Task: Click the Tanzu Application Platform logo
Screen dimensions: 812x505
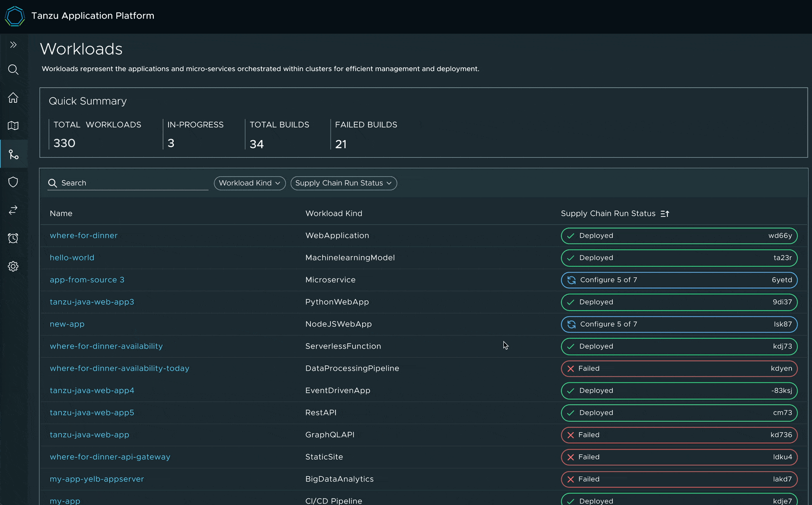Action: coord(15,16)
